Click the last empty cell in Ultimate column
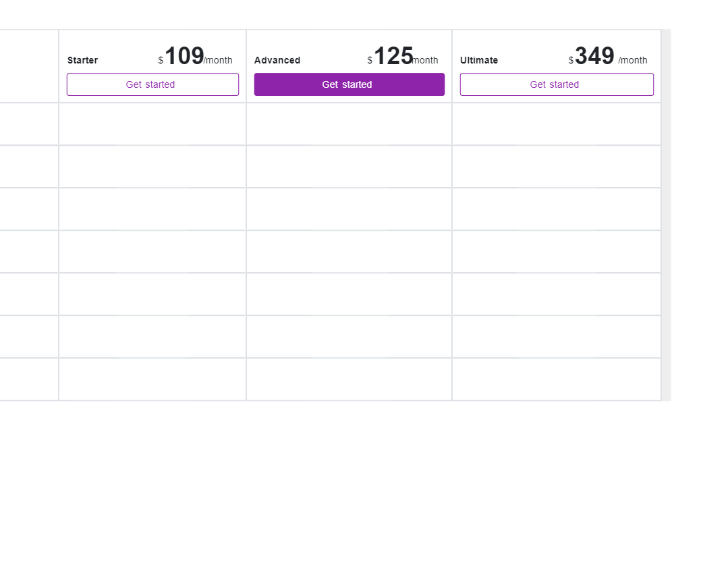Image resolution: width=728 pixels, height=578 pixels. coord(557,379)
